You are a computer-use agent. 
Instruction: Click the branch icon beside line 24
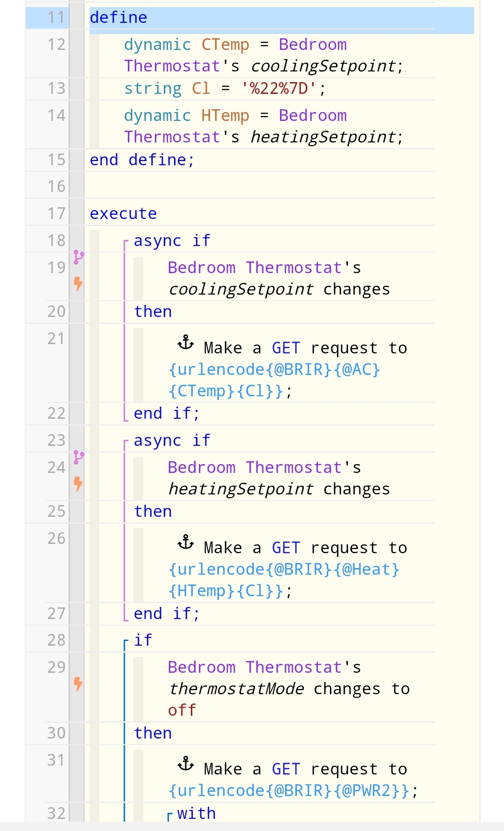pos(79,458)
